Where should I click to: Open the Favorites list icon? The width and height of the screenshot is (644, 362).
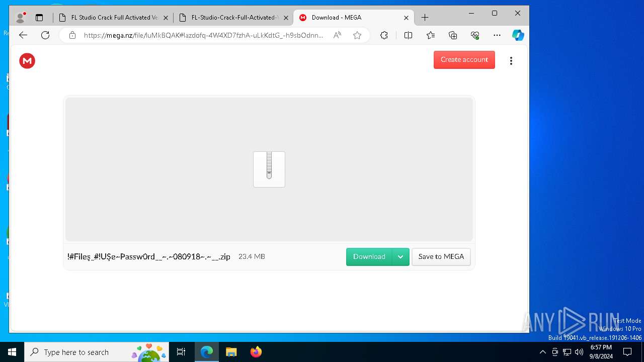pos(431,35)
